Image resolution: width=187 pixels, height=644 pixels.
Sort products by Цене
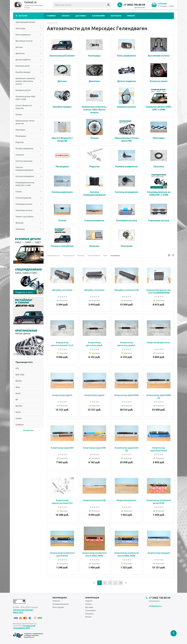coord(105,256)
